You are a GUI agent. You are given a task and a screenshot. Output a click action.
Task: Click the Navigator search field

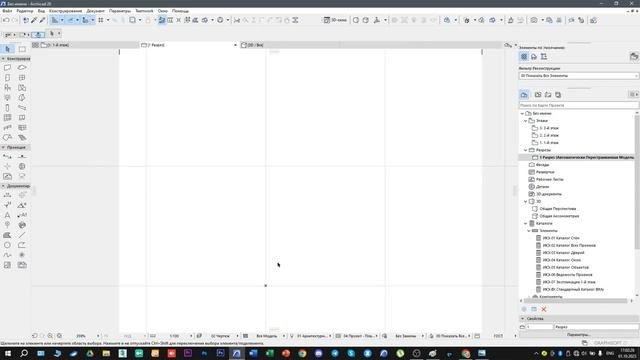578,105
